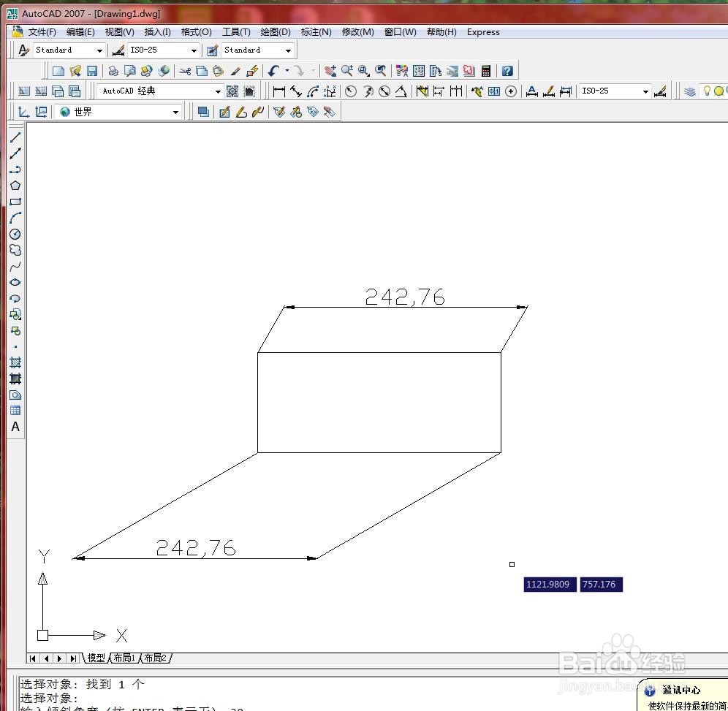Open the 编辑(E) menu

click(80, 32)
